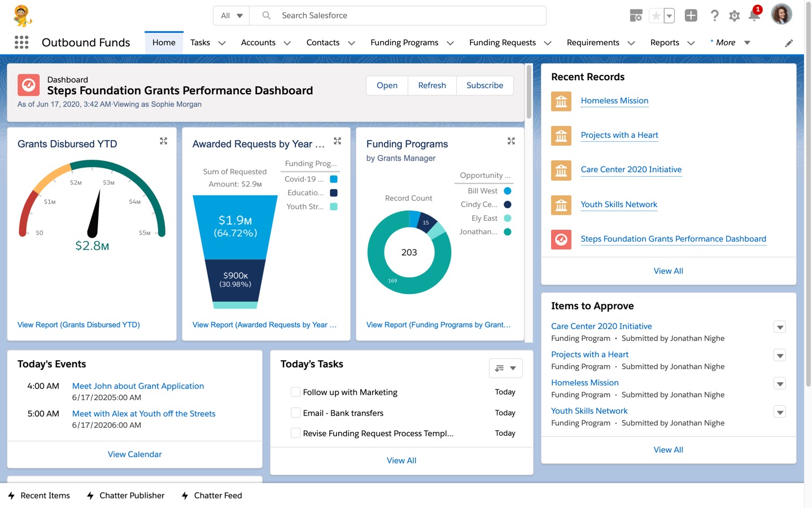Expand the Awarded Requests by Year chart

point(338,141)
